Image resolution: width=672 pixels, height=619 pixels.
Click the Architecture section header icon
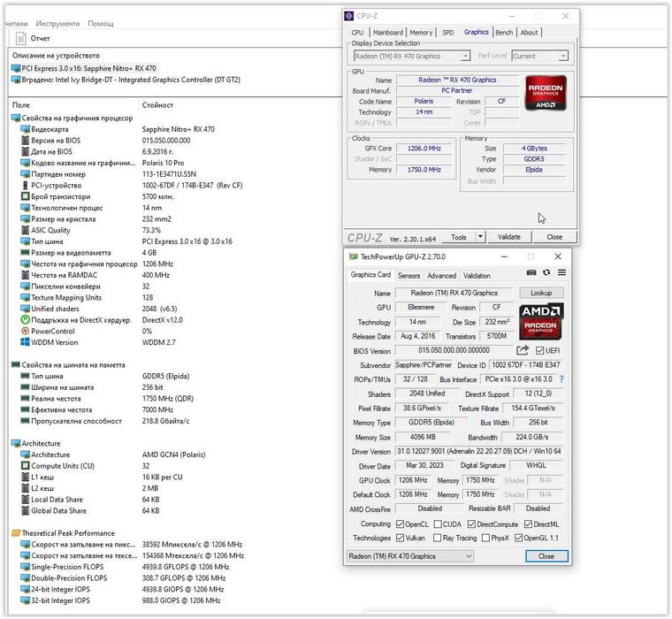(16, 443)
